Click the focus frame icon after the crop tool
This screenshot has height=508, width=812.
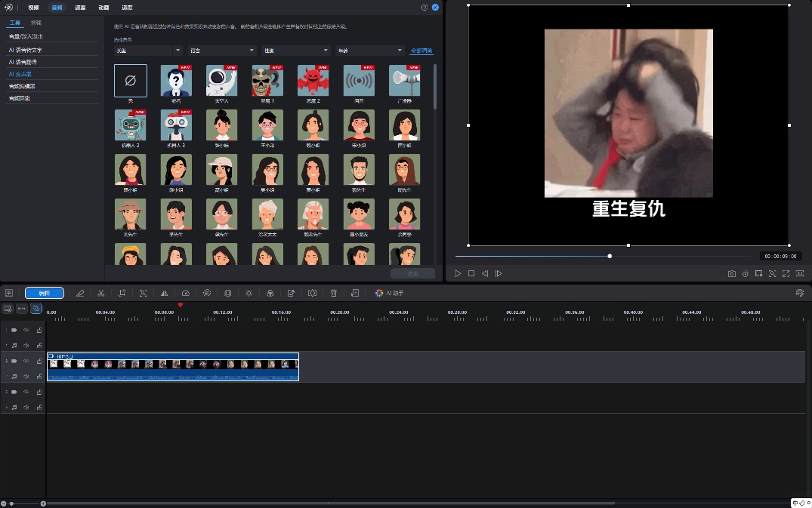click(x=144, y=294)
